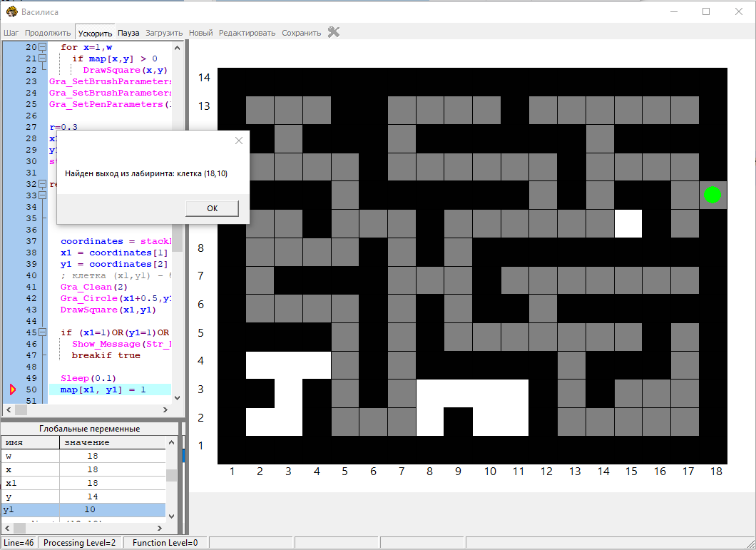Collapse the if block fold at line 21

[43, 58]
